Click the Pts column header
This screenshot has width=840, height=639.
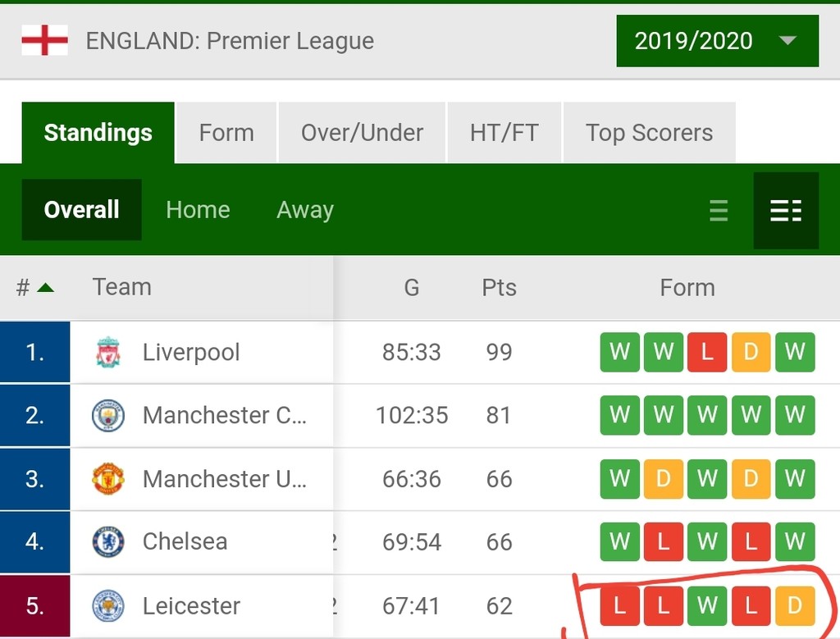pyautogui.click(x=499, y=287)
